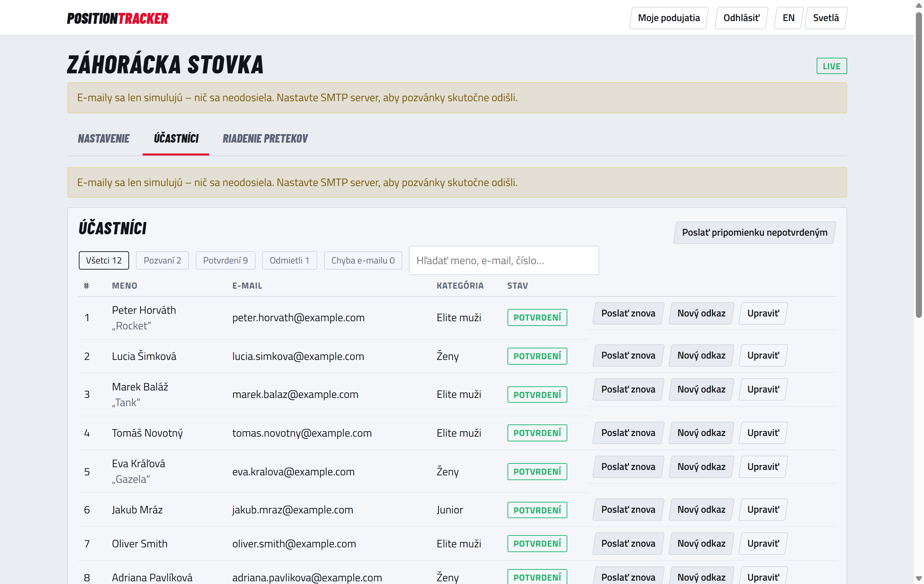Filter by Všetci 12
The width and height of the screenshot is (924, 584).
pos(104,260)
